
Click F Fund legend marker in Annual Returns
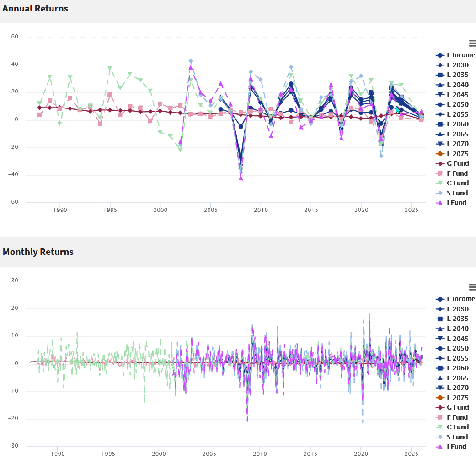click(x=440, y=173)
